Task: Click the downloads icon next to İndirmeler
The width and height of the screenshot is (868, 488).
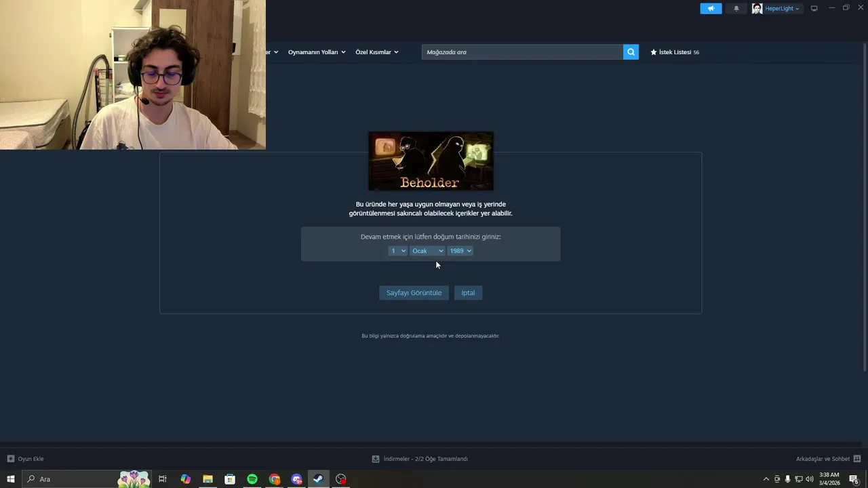Action: (x=376, y=459)
